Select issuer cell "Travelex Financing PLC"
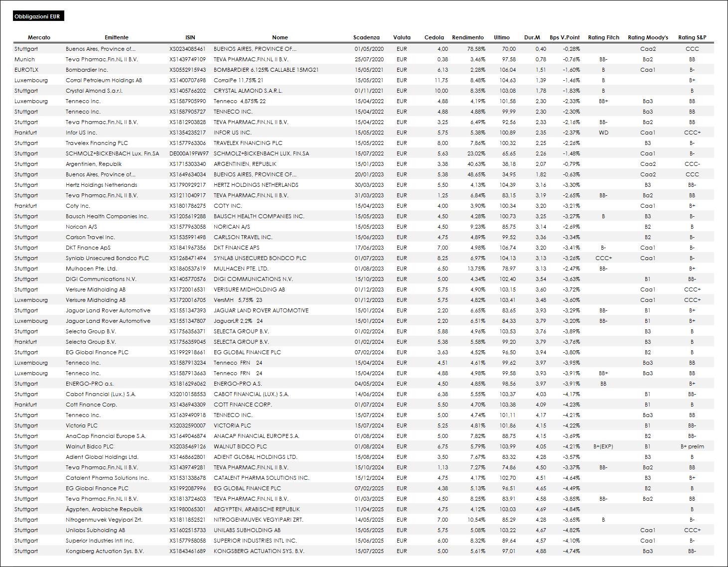The height and width of the screenshot is (567, 728). coord(97,143)
